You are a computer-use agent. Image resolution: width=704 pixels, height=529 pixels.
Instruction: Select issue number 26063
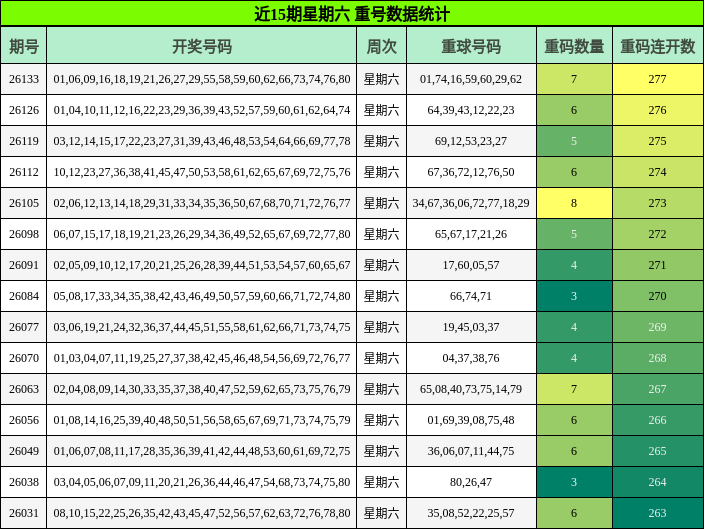click(x=24, y=389)
